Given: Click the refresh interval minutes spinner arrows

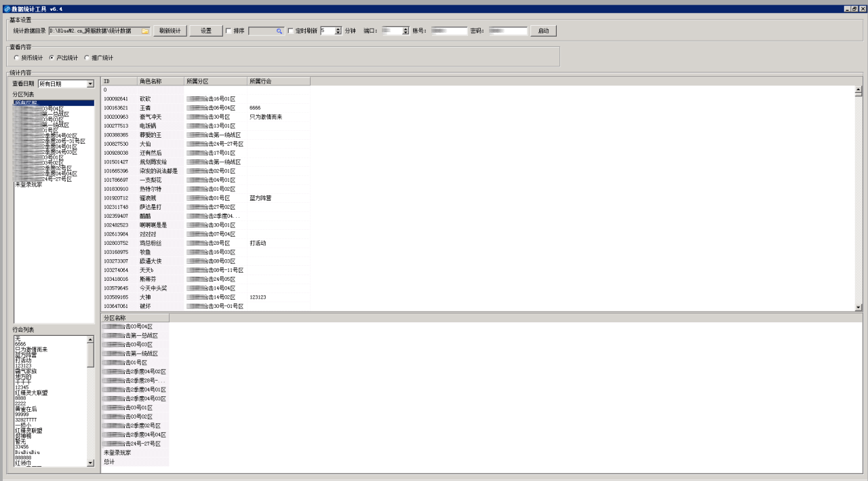Looking at the screenshot, I should [338, 31].
